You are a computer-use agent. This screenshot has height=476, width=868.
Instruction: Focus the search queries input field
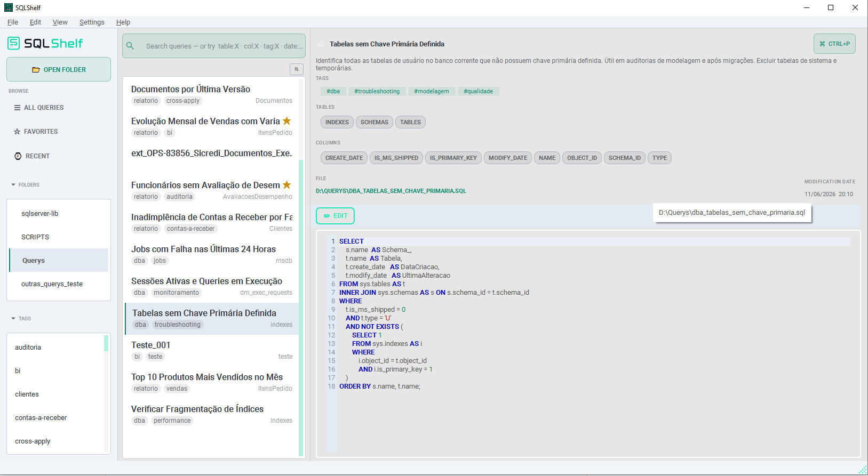tap(214, 46)
